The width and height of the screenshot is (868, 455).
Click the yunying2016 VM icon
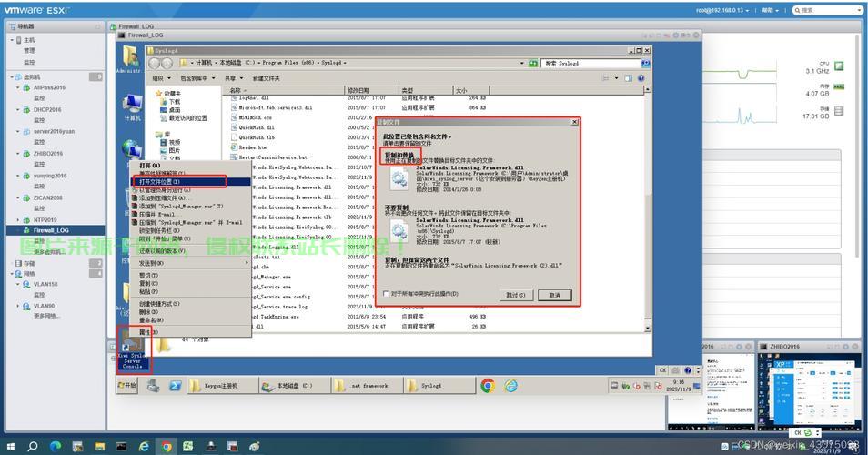pyautogui.click(x=26, y=176)
